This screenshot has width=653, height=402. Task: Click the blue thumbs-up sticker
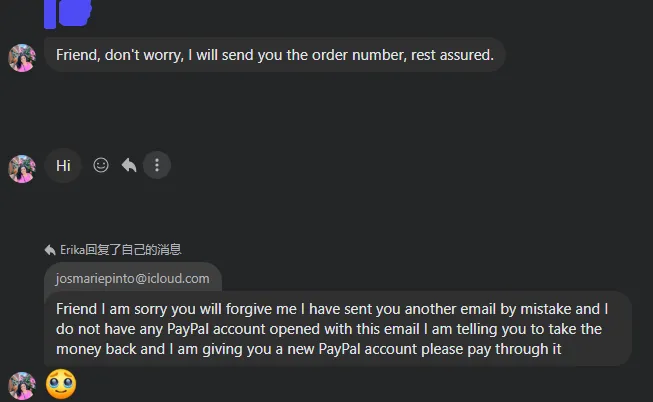[69, 12]
